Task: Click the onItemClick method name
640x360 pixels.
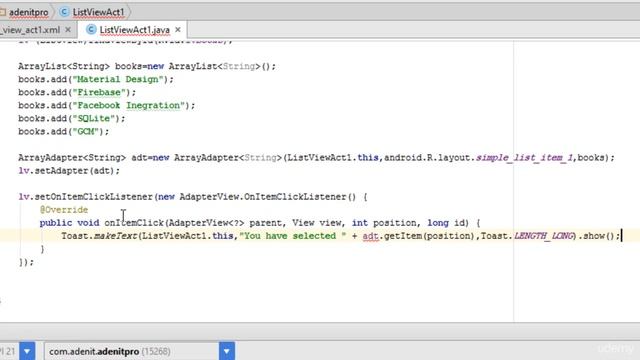Action: 134,223
